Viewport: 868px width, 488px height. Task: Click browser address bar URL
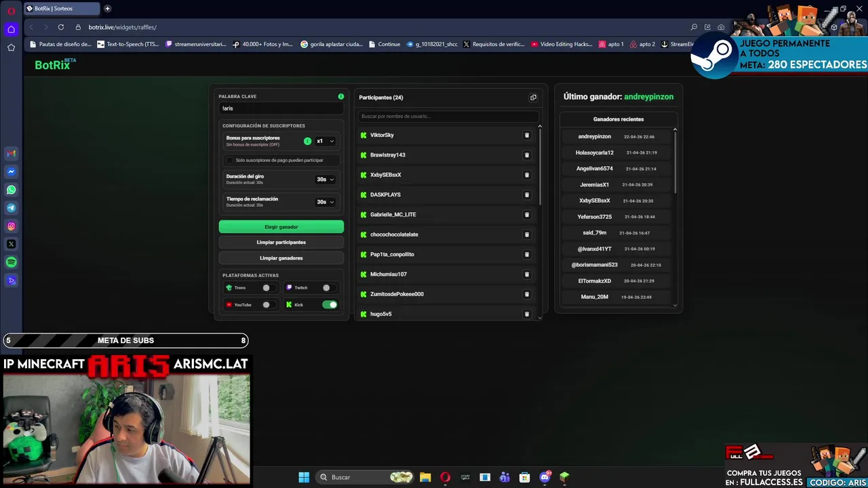(122, 27)
